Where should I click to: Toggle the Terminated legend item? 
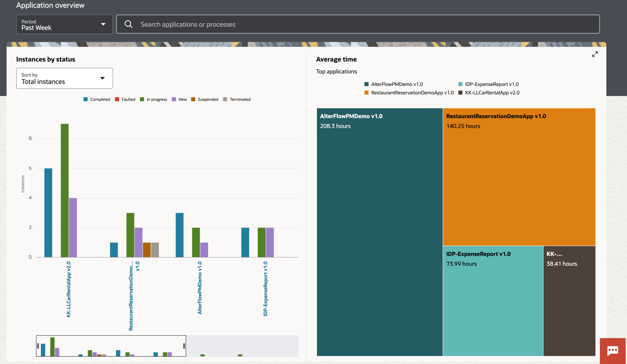[x=237, y=100]
